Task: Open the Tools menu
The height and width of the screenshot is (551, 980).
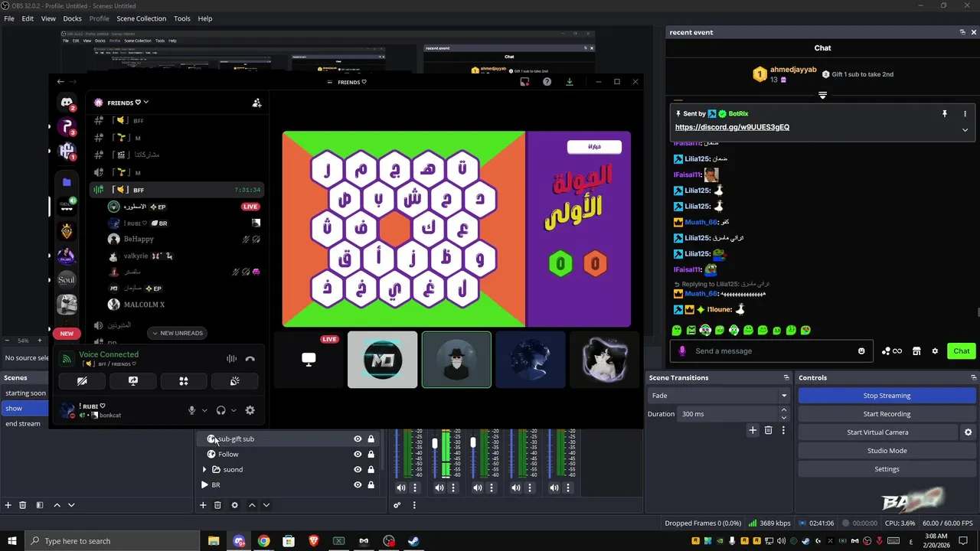Action: click(182, 18)
